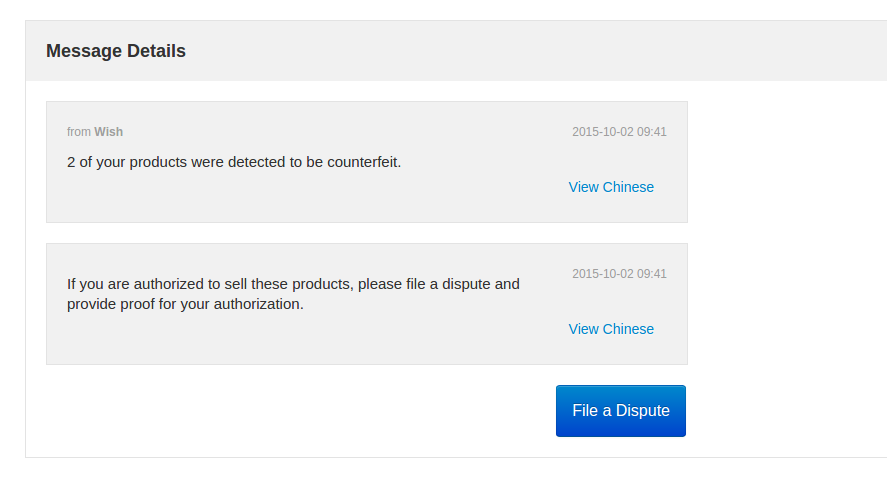
Task: Click the timestamp on the authorization message
Action: (x=619, y=274)
